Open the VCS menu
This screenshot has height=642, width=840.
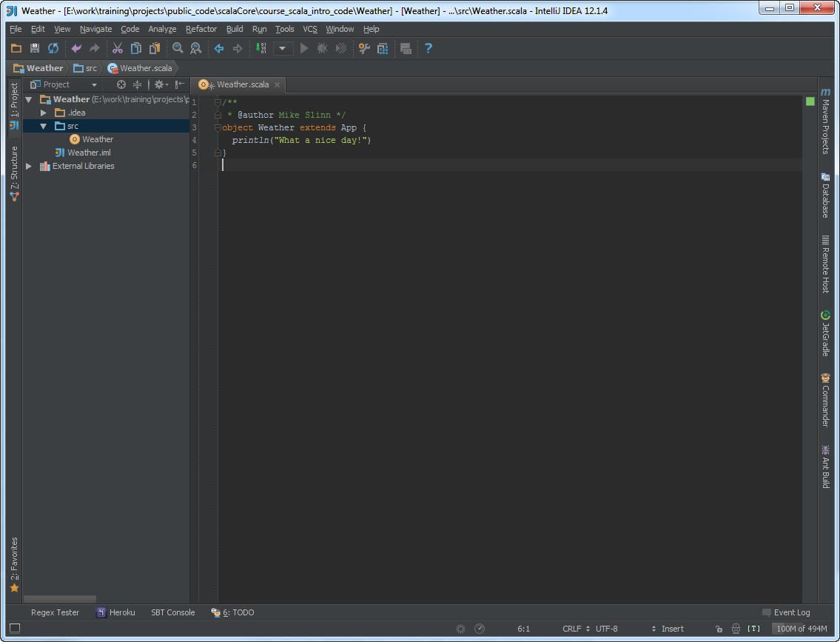tap(310, 29)
